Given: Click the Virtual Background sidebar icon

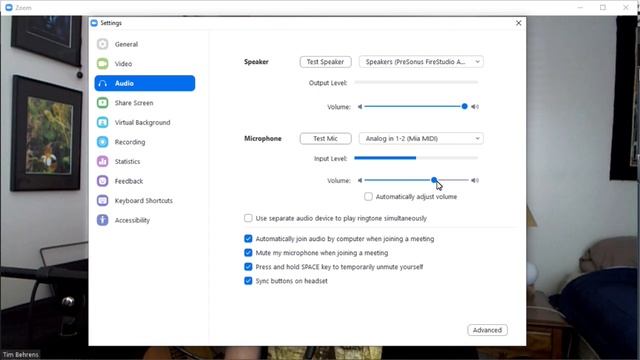Looking at the screenshot, I should click(x=102, y=122).
